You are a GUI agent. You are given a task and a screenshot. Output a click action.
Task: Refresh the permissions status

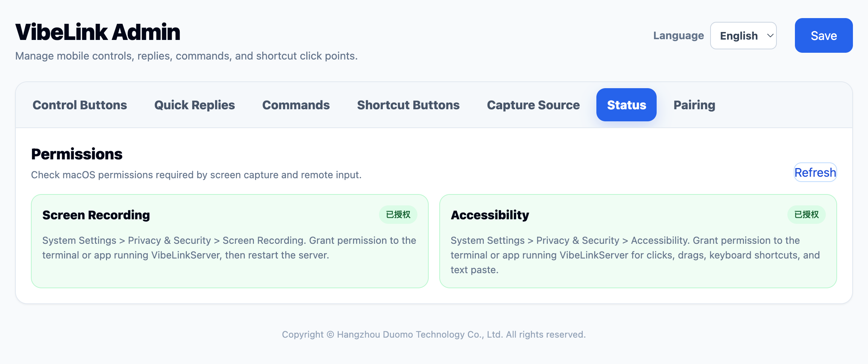tap(815, 173)
